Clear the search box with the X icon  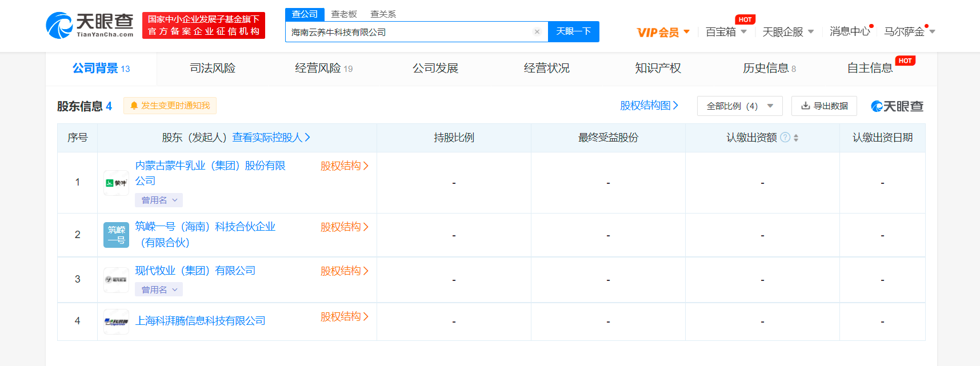pyautogui.click(x=537, y=32)
